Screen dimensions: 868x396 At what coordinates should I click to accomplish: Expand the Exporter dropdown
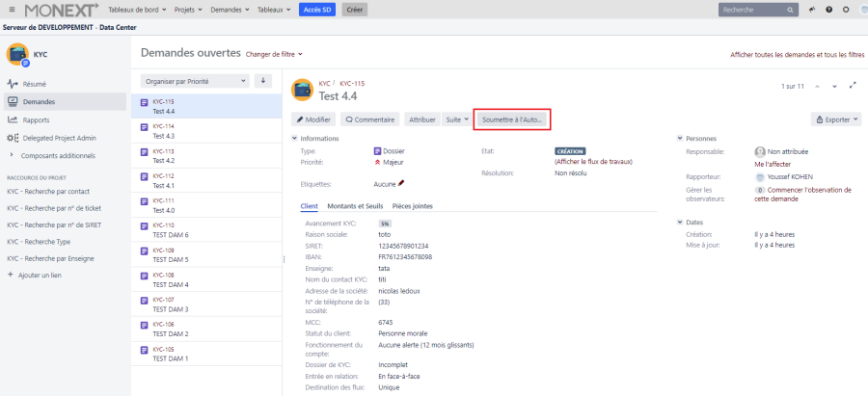(x=835, y=119)
